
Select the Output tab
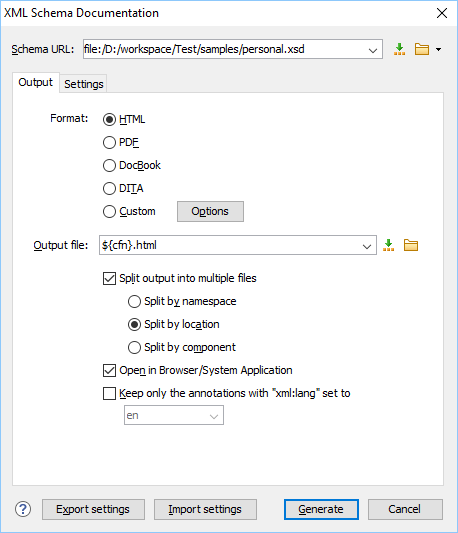tap(36, 82)
